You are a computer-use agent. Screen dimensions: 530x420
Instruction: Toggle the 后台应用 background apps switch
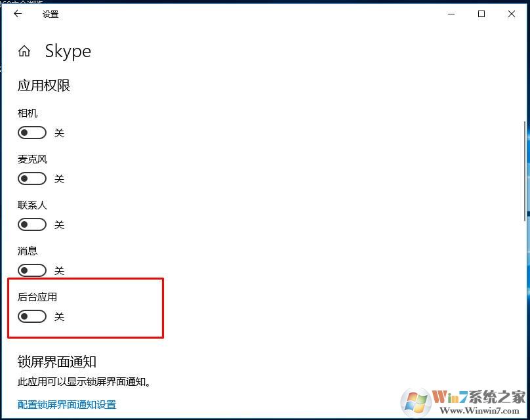(32, 316)
